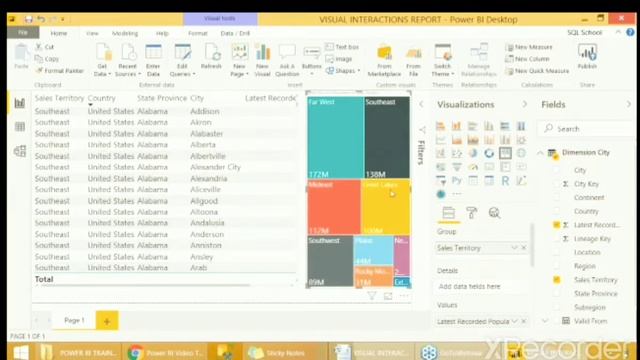Click the Far West treemap tile
Image resolution: width=640 pixels, height=360 pixels.
click(x=336, y=138)
